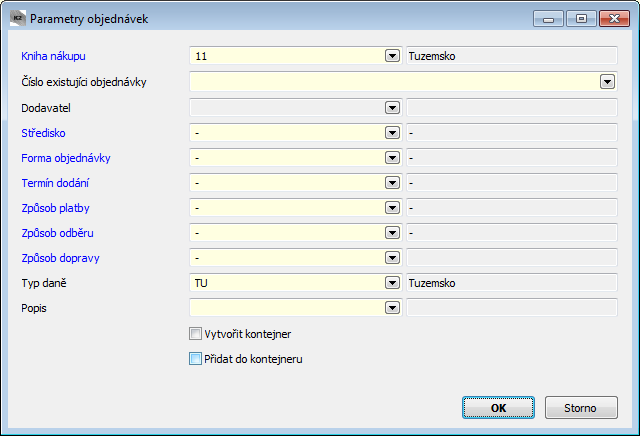
Task: Open the Způsob dopravy dropdown arrow
Action: [x=392, y=258]
